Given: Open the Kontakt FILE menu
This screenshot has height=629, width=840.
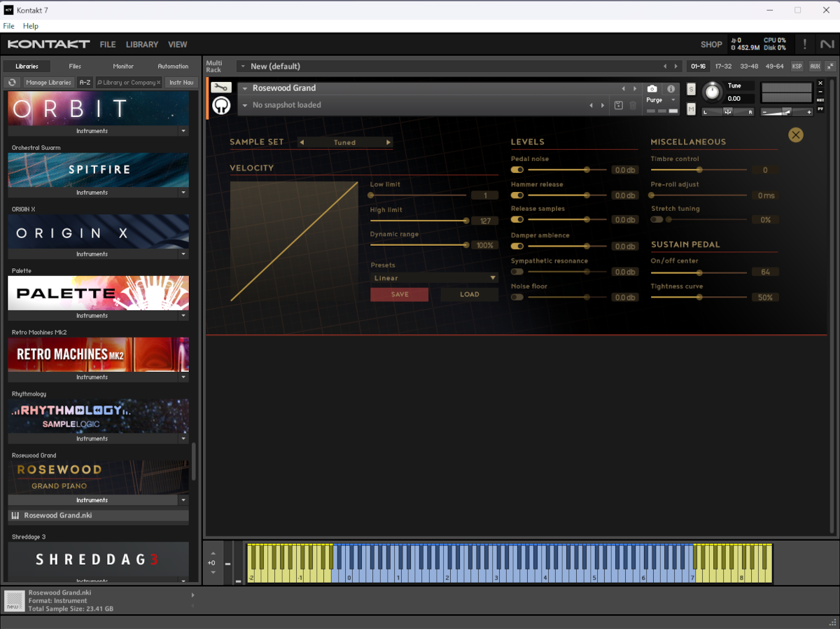Looking at the screenshot, I should pos(108,44).
